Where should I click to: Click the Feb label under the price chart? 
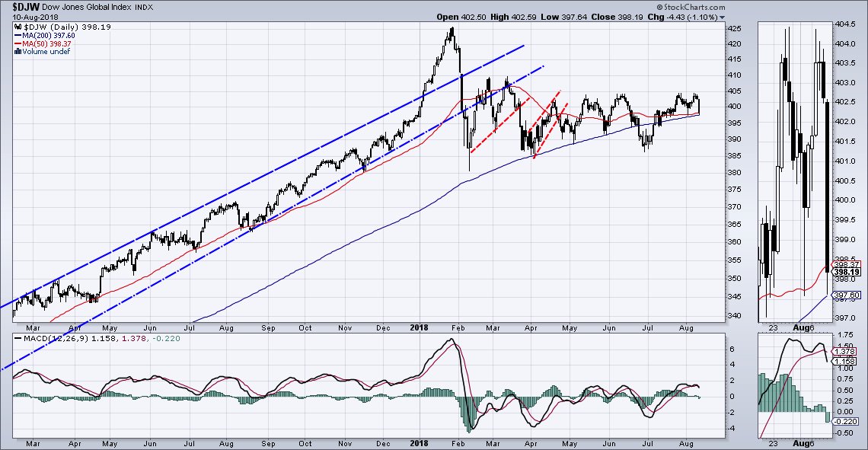pos(458,327)
